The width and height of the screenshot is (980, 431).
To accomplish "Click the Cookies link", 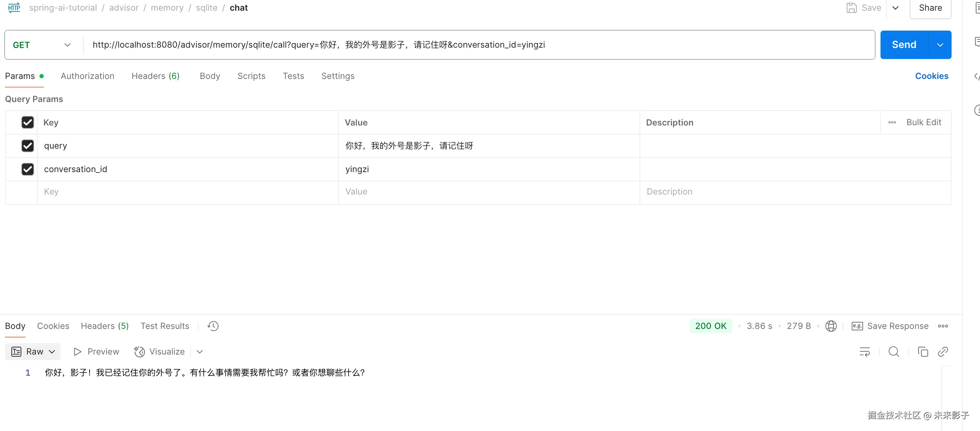I will [x=931, y=76].
